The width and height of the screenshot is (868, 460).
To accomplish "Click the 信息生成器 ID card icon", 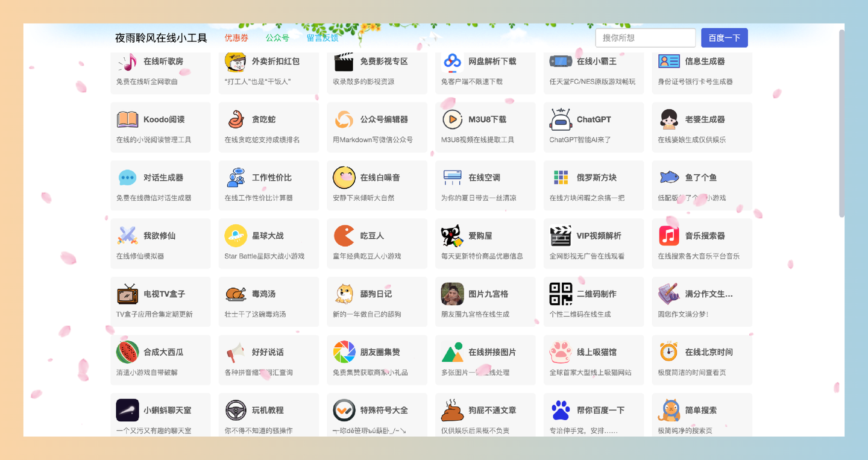I will click(669, 61).
